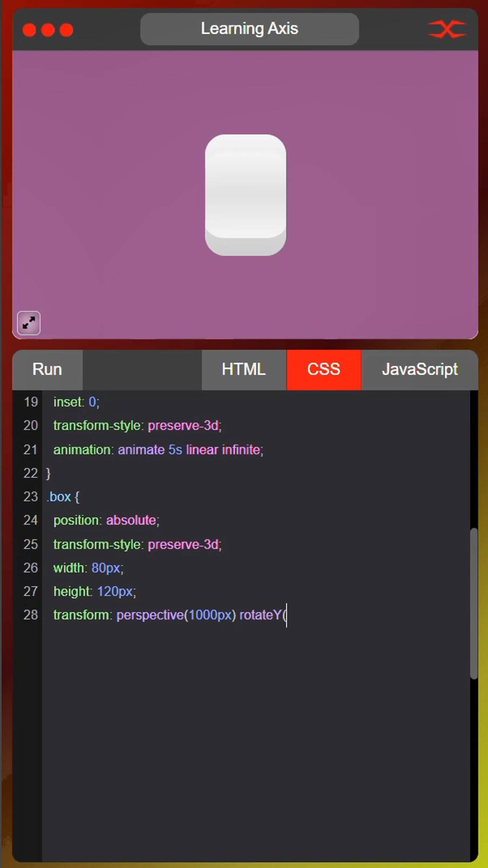Image resolution: width=488 pixels, height=868 pixels.
Task: Click the middle red window dot
Action: pyautogui.click(x=48, y=30)
